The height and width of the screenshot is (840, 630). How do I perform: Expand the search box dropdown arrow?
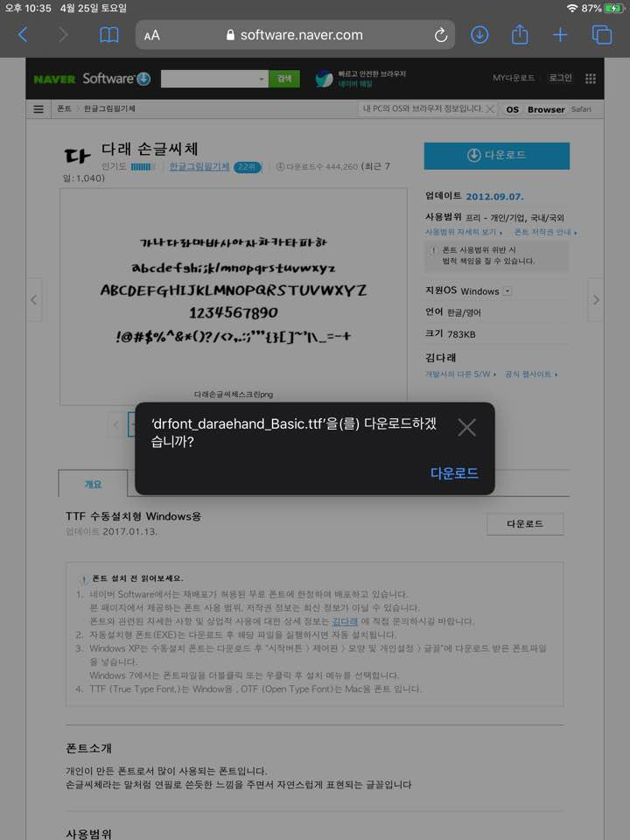point(262,79)
